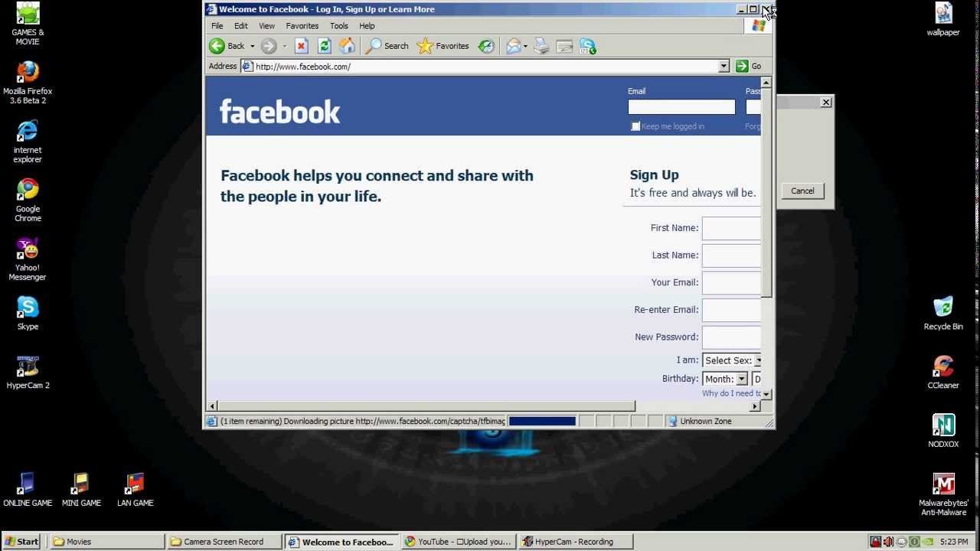Switch to Movies taskbar window
980x551 pixels.
pyautogui.click(x=107, y=541)
